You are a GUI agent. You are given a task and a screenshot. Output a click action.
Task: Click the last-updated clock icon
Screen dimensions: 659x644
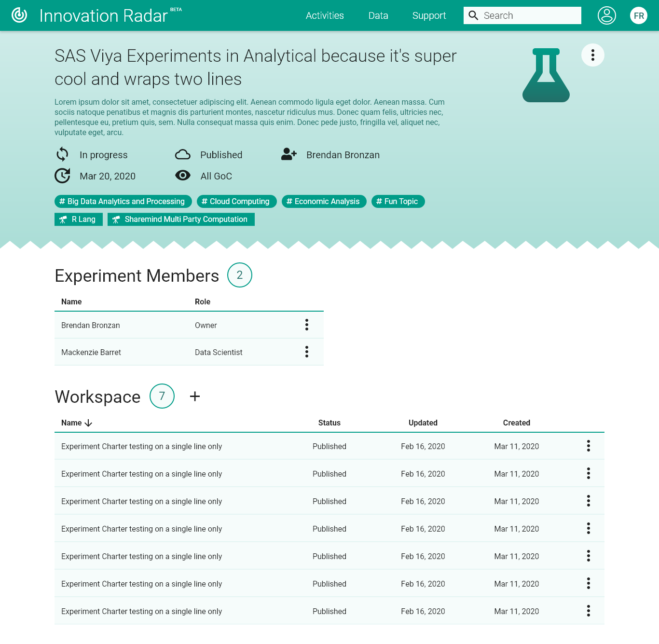click(x=63, y=176)
